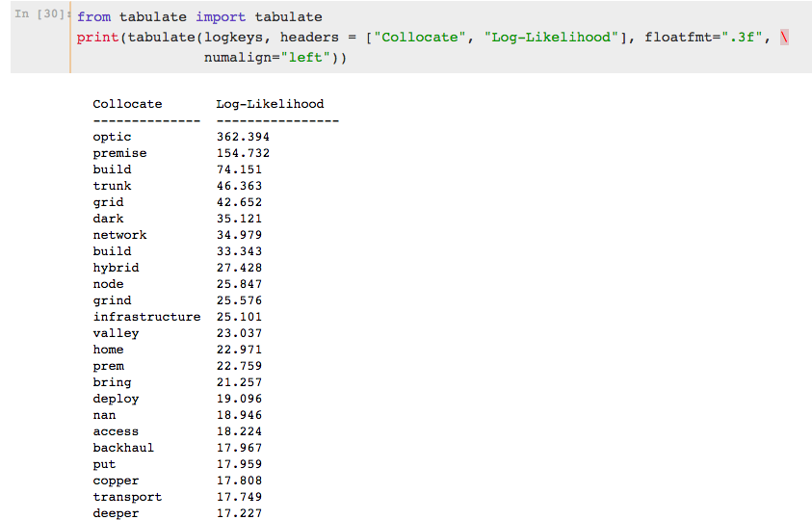
Task: Click the "left" numalign string
Action: tap(305, 58)
